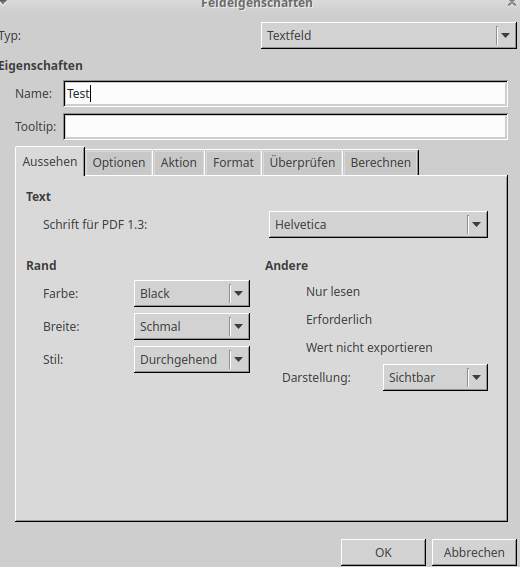Click the Abbrechen button

[x=474, y=553]
